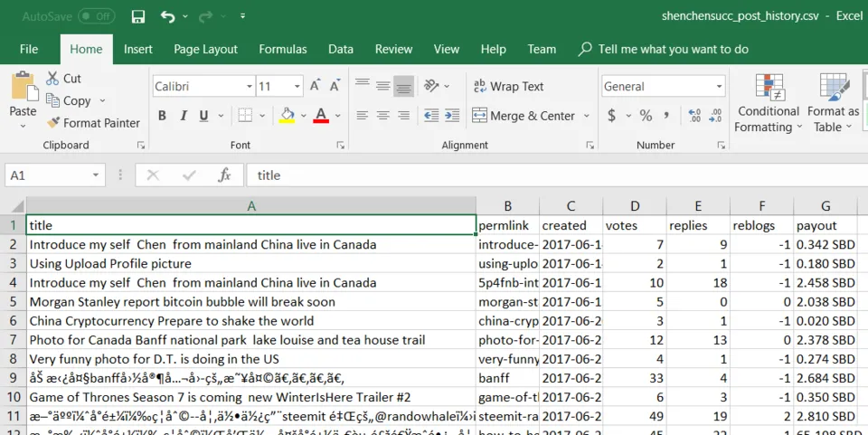The height and width of the screenshot is (435, 868).
Task: Open the Alignment settings dialog launcher
Action: [590, 146]
